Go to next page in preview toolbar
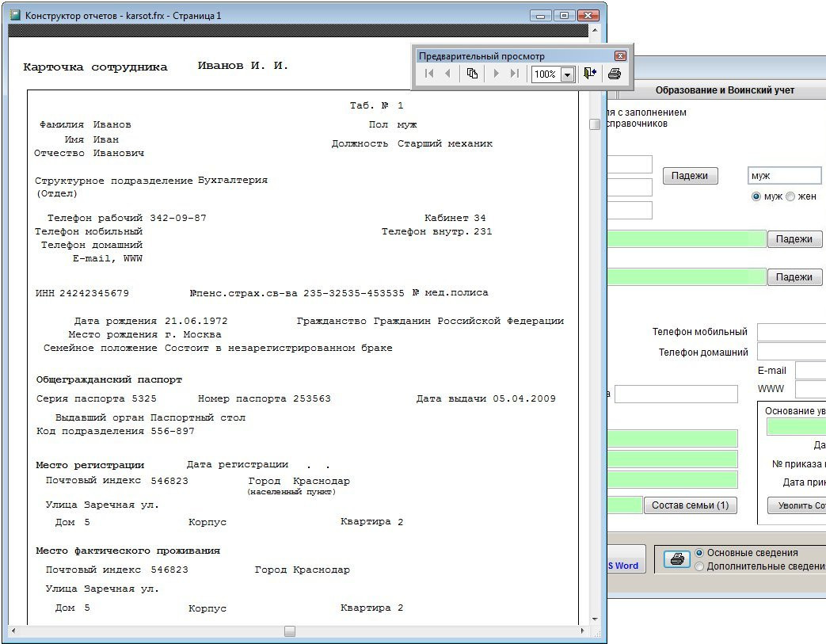 (x=497, y=74)
